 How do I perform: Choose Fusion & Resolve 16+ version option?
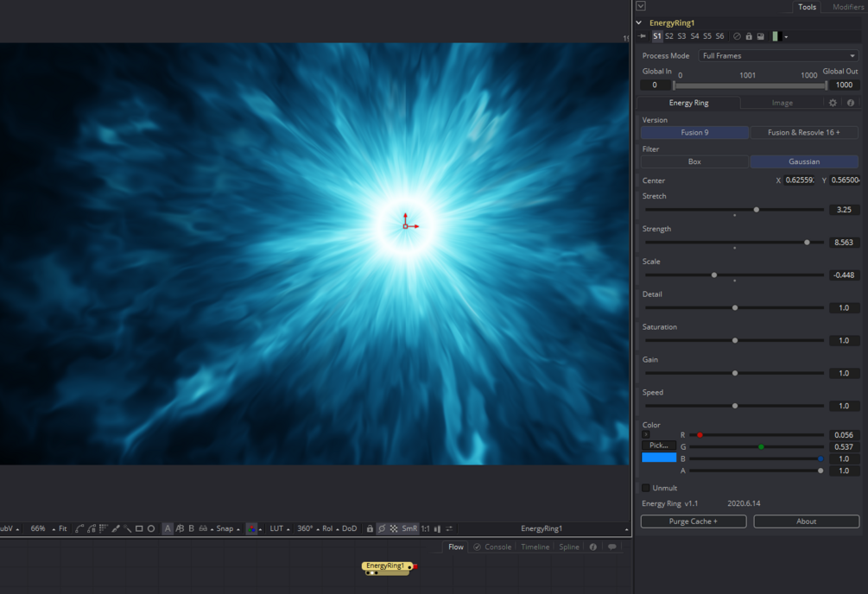[x=804, y=132]
